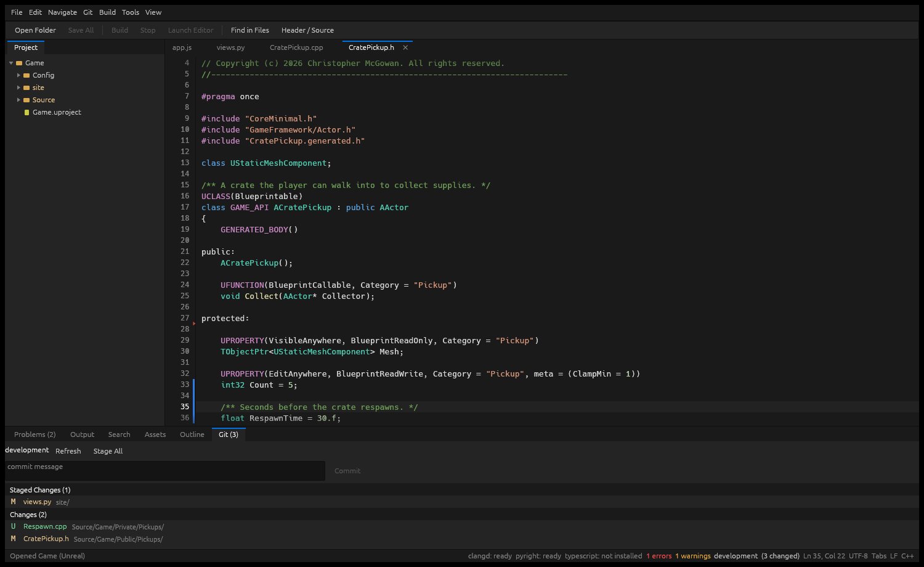Switch to the CratePickup.cpp editor tab
Viewport: 924px width, 567px height.
[296, 47]
